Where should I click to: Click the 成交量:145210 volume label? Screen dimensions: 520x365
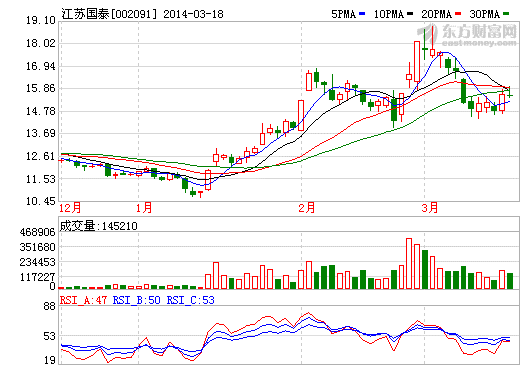(98, 226)
